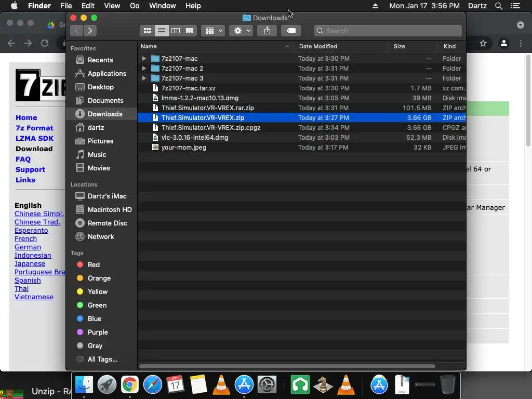
Task: Sort files by Date Modified column
Action: coord(340,46)
